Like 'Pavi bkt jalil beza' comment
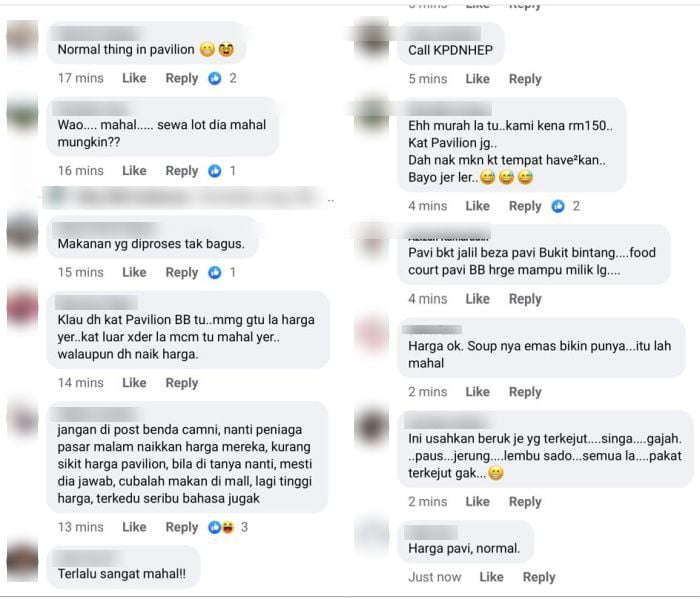The width and height of the screenshot is (700, 602). [478, 299]
